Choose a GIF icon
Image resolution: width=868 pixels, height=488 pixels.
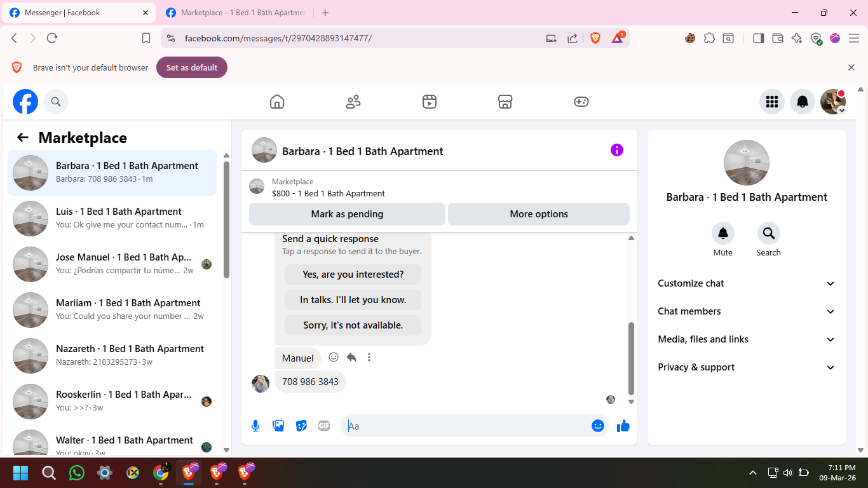(x=324, y=426)
